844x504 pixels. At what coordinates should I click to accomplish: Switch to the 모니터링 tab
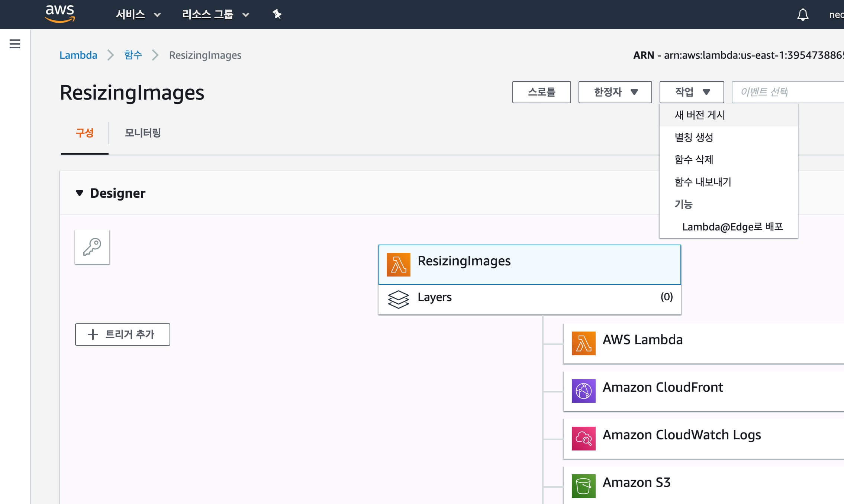tap(143, 133)
